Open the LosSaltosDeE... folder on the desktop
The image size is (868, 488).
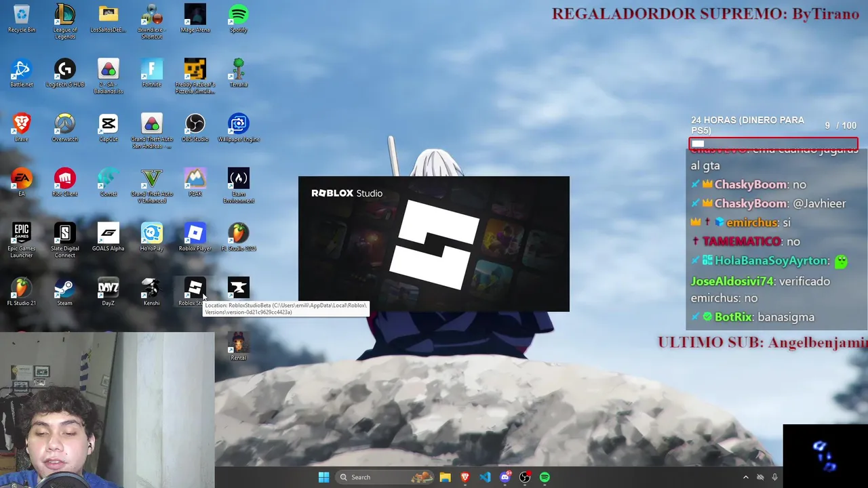pyautogui.click(x=108, y=19)
